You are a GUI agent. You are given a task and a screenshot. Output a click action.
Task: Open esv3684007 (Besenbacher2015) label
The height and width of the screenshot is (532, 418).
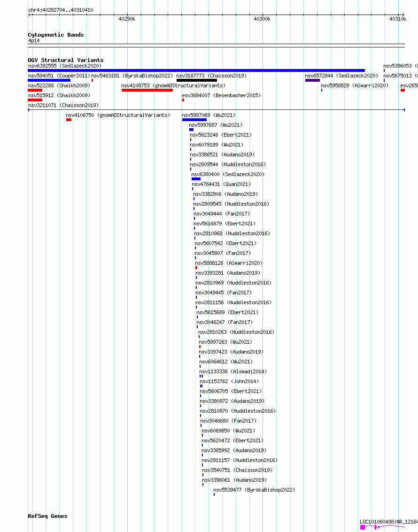coord(221,95)
